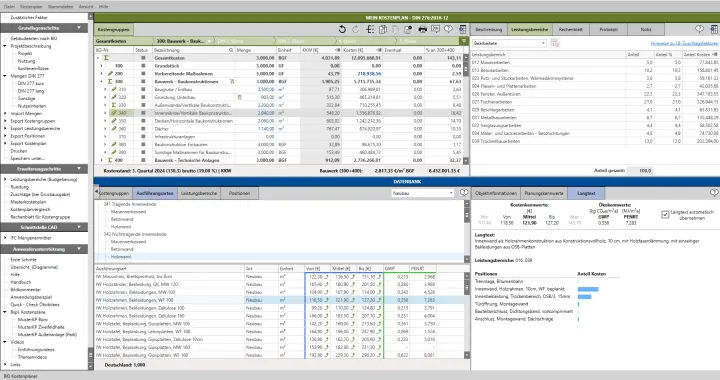Click the blue table sheet icon in toolbar
The height and width of the screenshot is (380, 720).
462,29
